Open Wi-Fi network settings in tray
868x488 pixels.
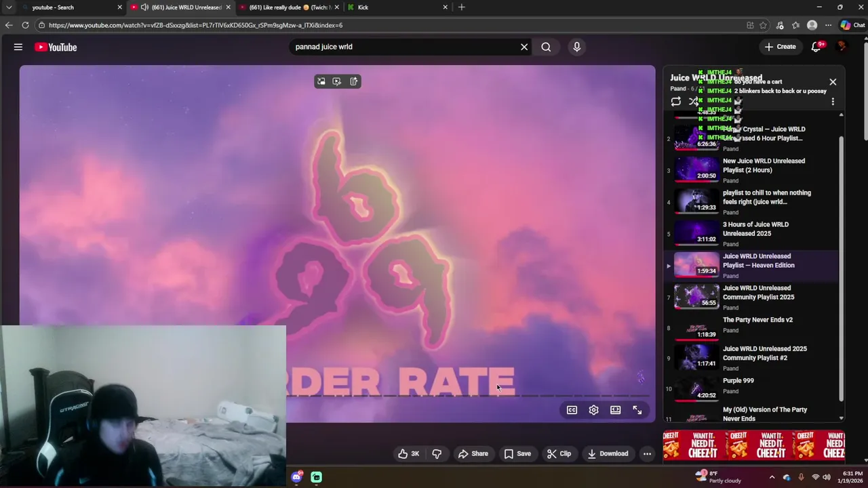pyautogui.click(x=816, y=477)
